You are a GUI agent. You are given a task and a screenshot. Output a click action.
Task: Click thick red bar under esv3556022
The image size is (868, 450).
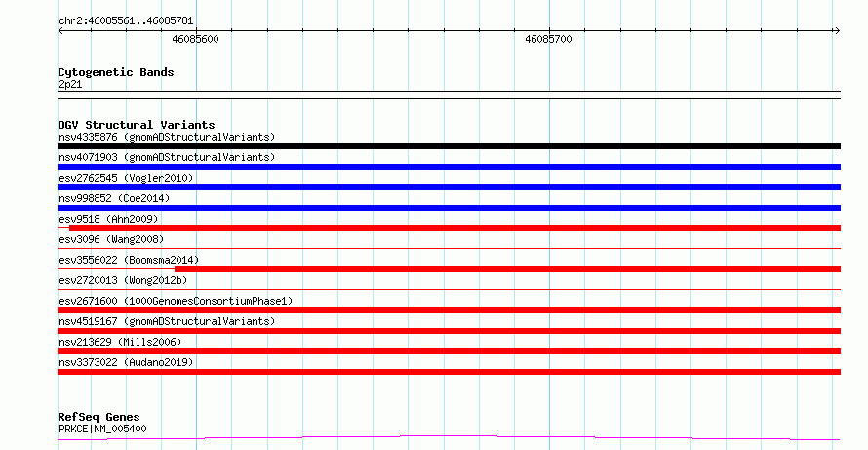coord(507,269)
